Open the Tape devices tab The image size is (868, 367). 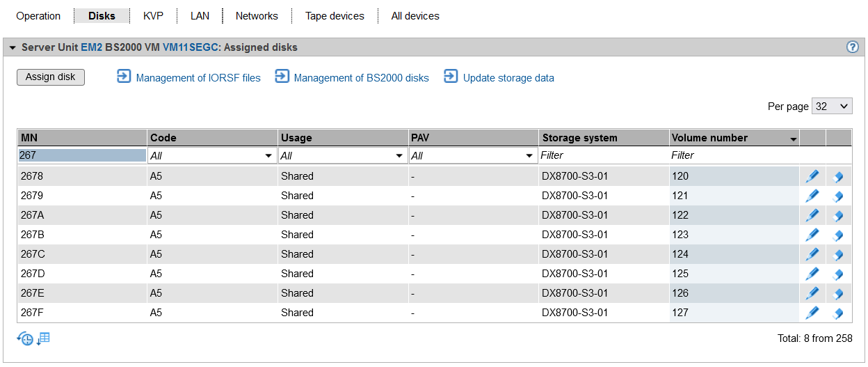pyautogui.click(x=335, y=15)
